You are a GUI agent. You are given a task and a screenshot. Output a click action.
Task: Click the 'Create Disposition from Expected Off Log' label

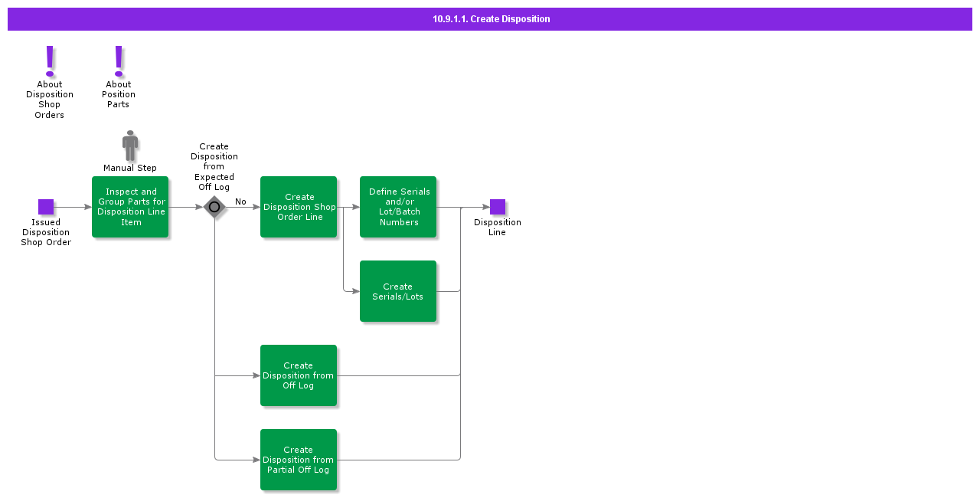tap(214, 167)
